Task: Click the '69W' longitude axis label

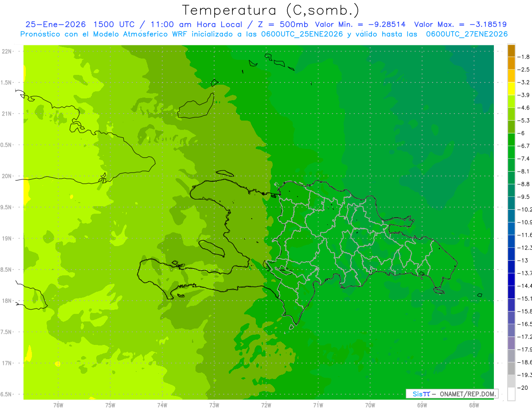Action: (422, 405)
